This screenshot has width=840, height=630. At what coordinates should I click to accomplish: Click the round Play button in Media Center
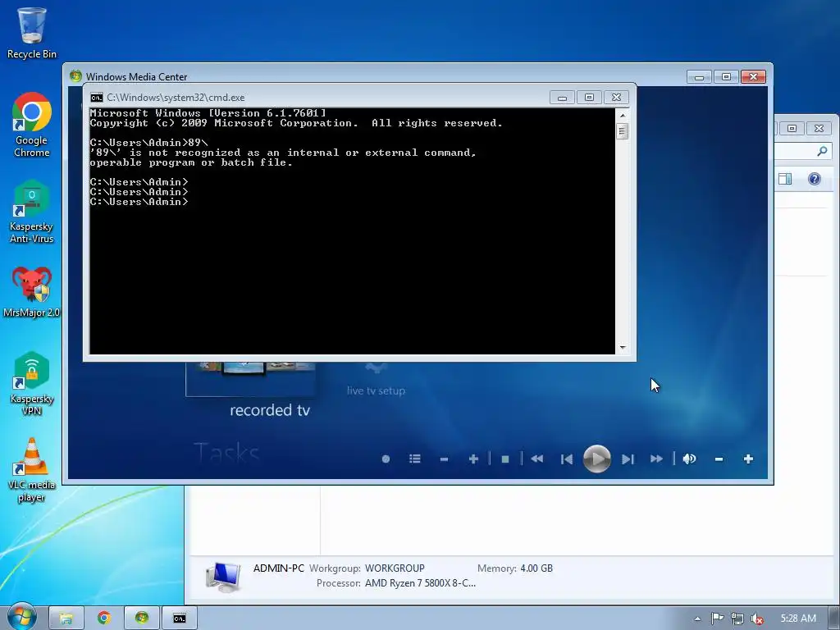pos(597,459)
